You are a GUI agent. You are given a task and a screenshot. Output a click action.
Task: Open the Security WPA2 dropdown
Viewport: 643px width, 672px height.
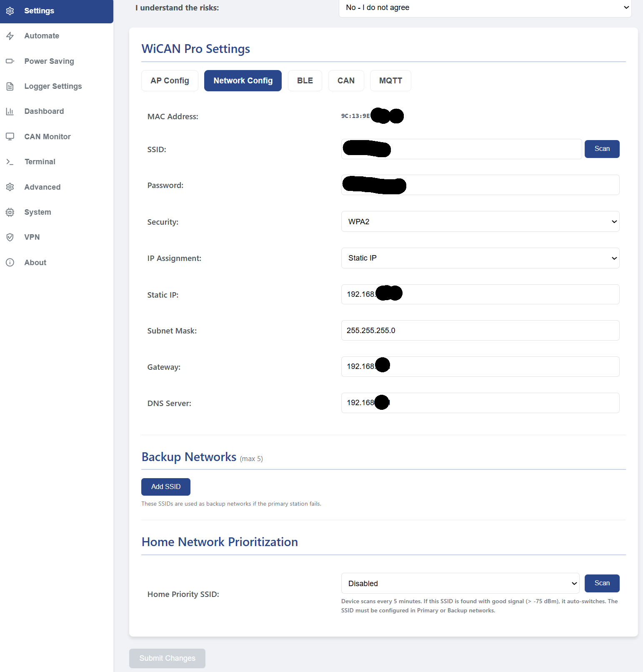(480, 222)
